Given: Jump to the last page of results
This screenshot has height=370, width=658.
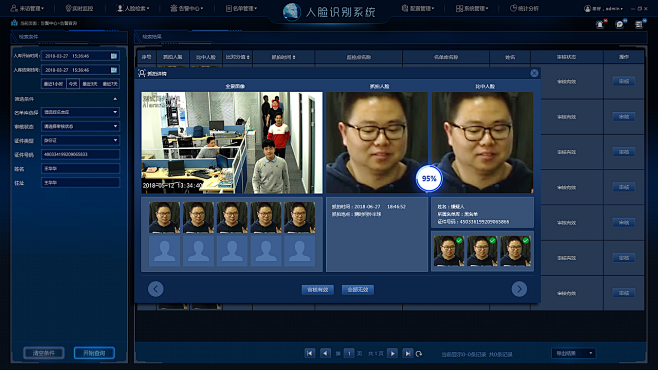Looking at the screenshot, I should pyautogui.click(x=407, y=354).
